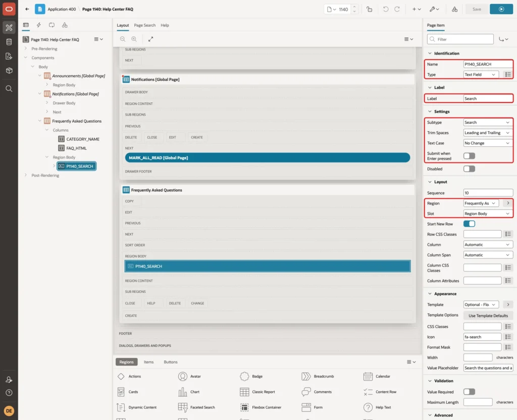Open the Page Search tab
This screenshot has height=420, width=517.
tap(144, 25)
